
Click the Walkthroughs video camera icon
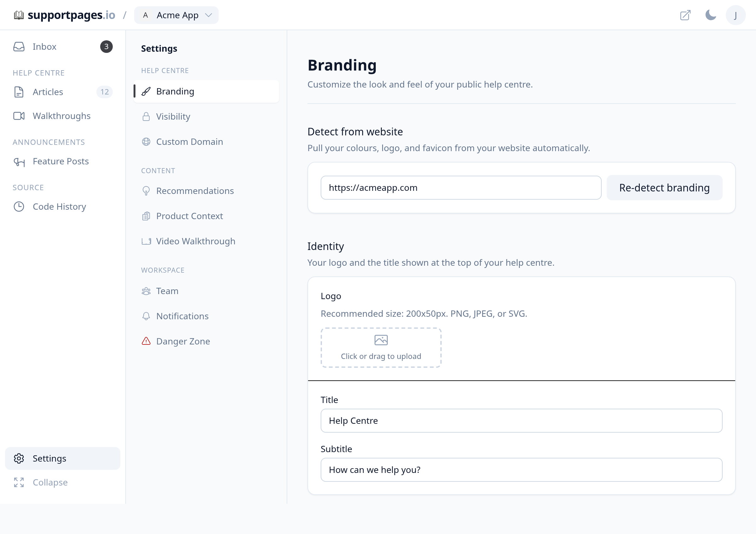click(x=19, y=116)
